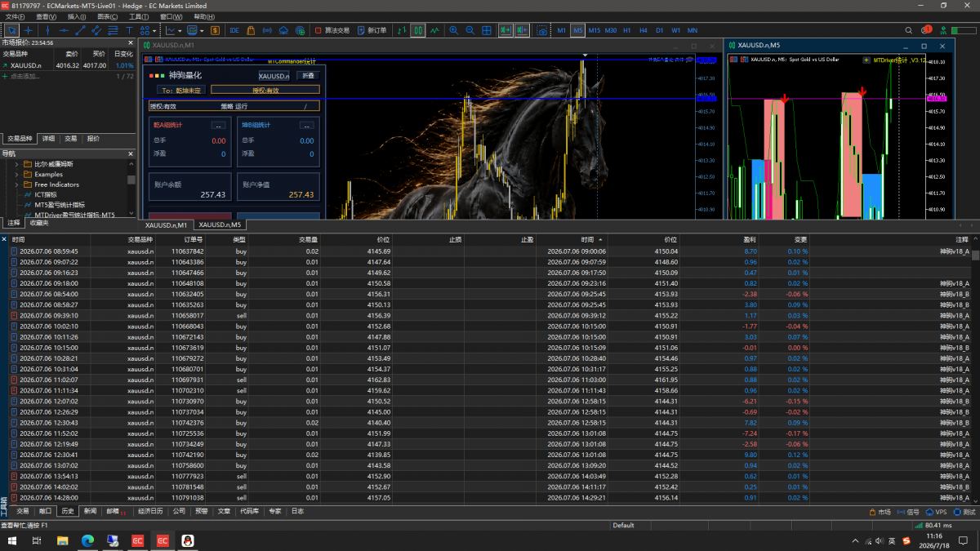Select the crosshair tool
Screen dimensions: 980x551
click(29, 30)
